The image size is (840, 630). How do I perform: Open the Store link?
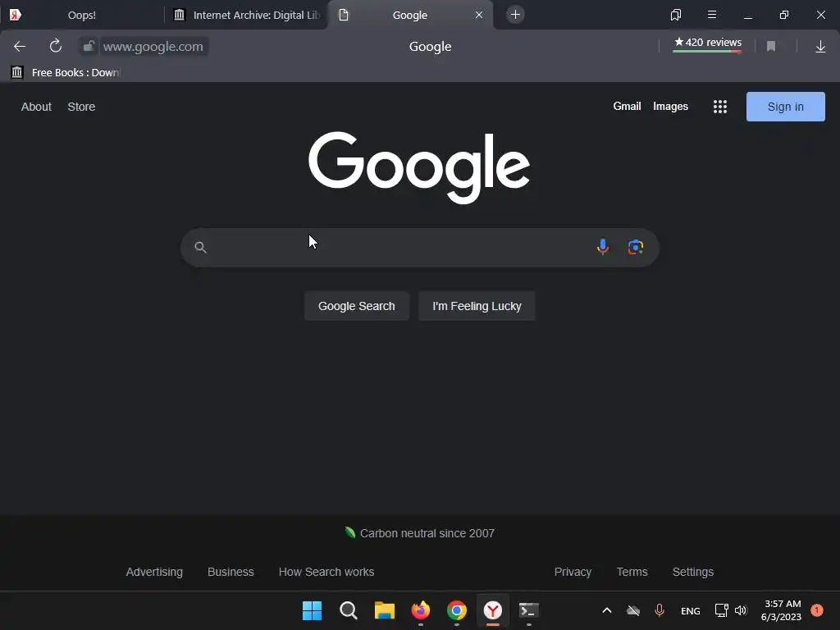pos(81,107)
